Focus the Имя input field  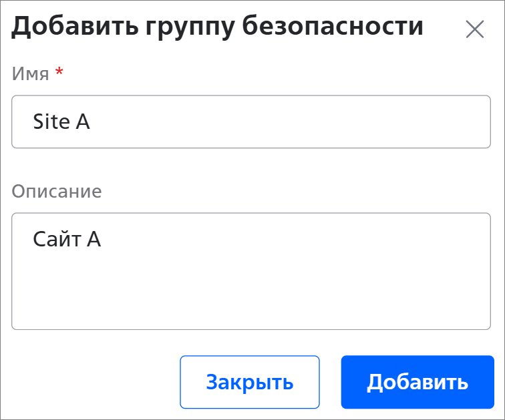pos(251,122)
